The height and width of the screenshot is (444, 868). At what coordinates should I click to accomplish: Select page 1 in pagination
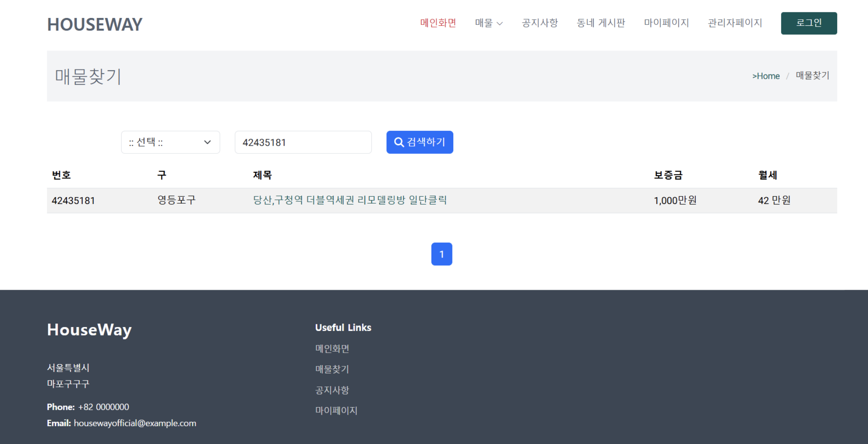[x=441, y=254]
